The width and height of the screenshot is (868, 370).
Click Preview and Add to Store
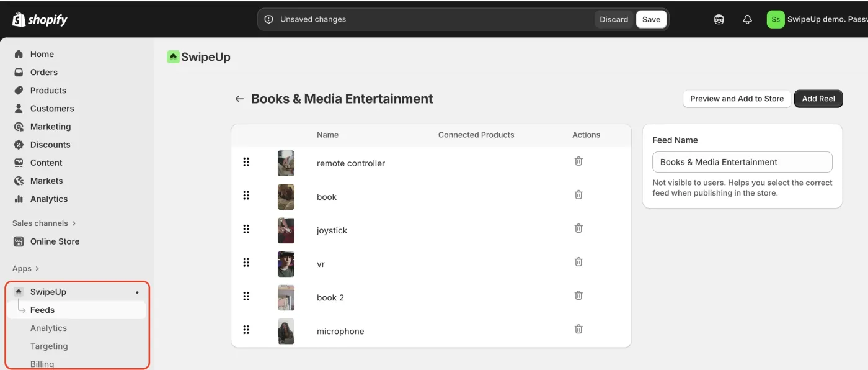coord(737,99)
